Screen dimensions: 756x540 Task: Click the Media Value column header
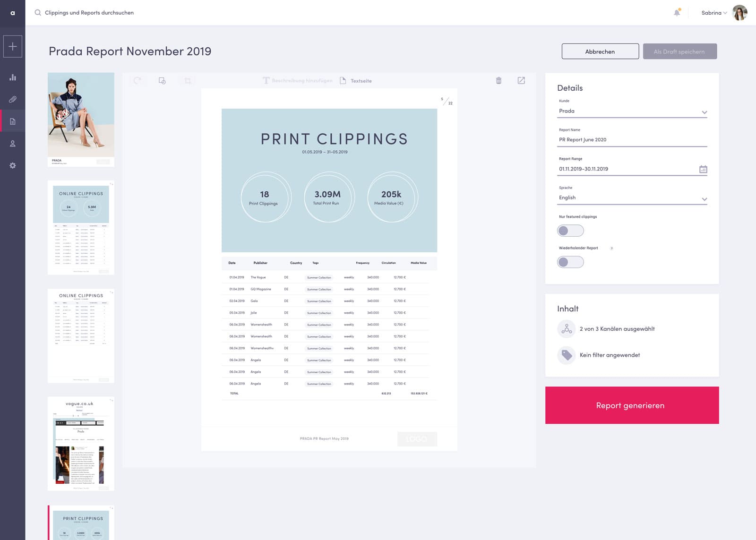click(x=418, y=263)
